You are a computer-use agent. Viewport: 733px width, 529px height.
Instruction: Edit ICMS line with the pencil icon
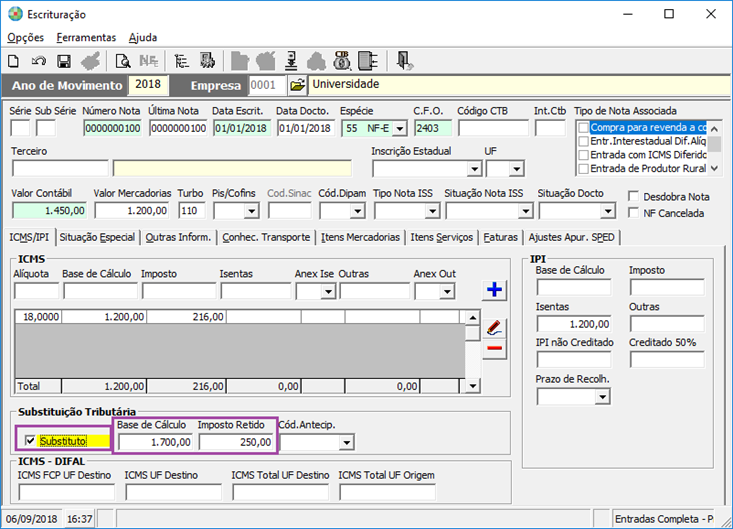(x=494, y=327)
